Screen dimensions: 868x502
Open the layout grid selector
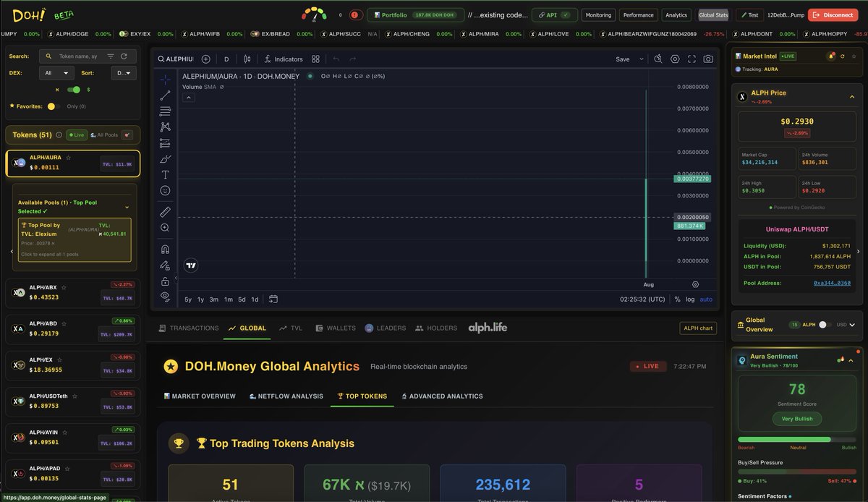point(315,59)
